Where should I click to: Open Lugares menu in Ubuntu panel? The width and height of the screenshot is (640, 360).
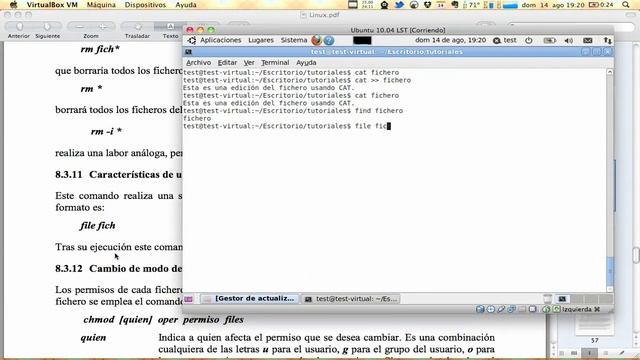point(261,40)
